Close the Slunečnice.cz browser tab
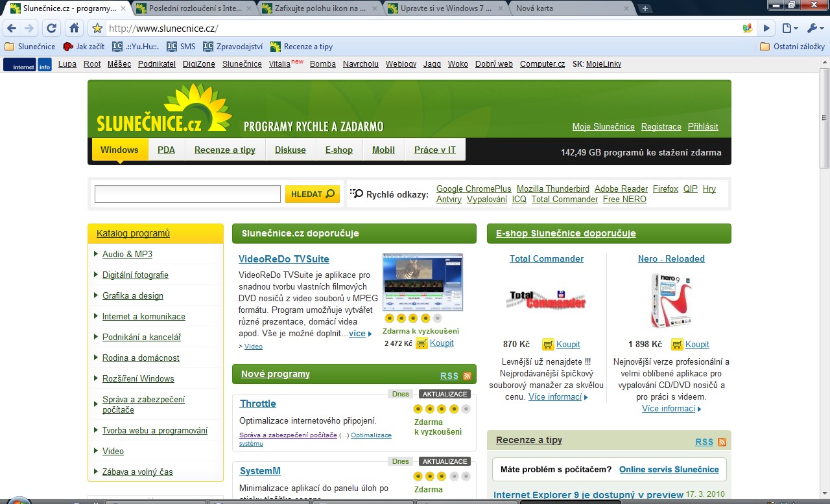This screenshot has width=830, height=504. pos(123,9)
